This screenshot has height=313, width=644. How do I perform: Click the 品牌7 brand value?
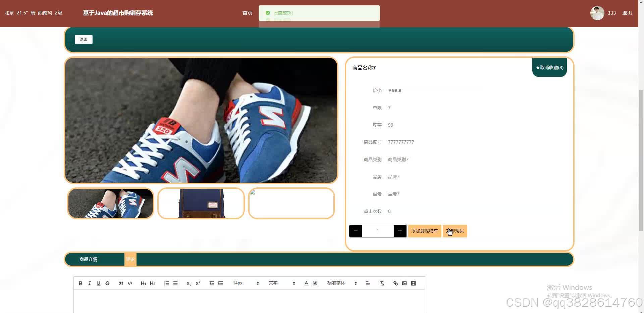click(x=394, y=177)
